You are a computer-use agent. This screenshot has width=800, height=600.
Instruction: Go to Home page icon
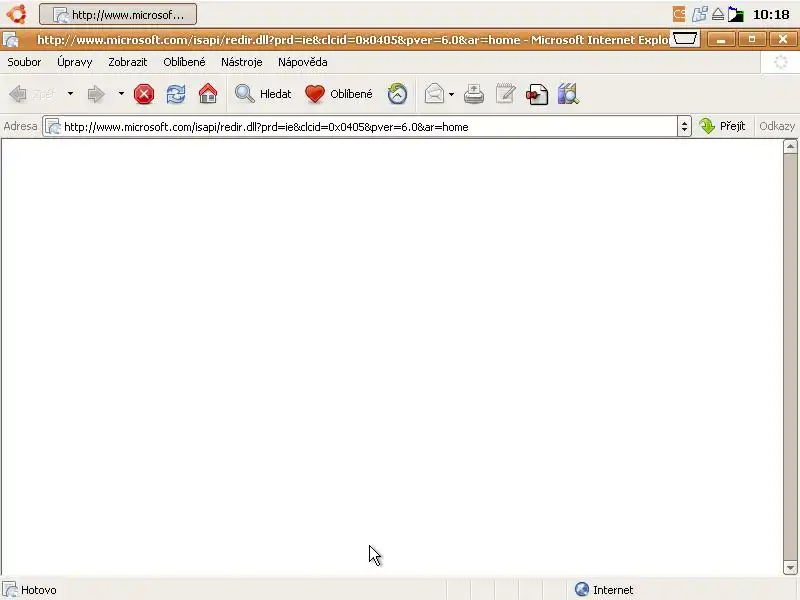coord(208,94)
